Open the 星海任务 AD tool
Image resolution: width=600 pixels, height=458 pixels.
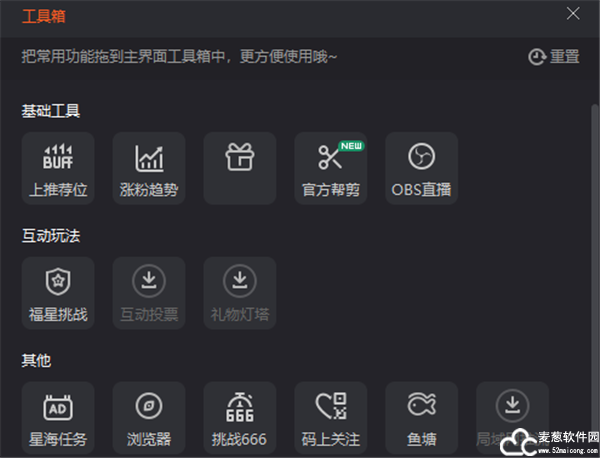coord(58,418)
